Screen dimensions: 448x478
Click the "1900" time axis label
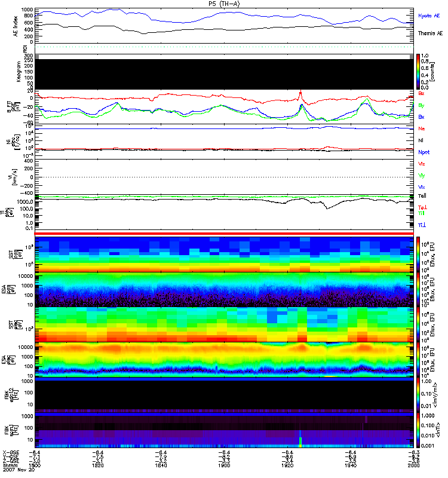click(224, 465)
